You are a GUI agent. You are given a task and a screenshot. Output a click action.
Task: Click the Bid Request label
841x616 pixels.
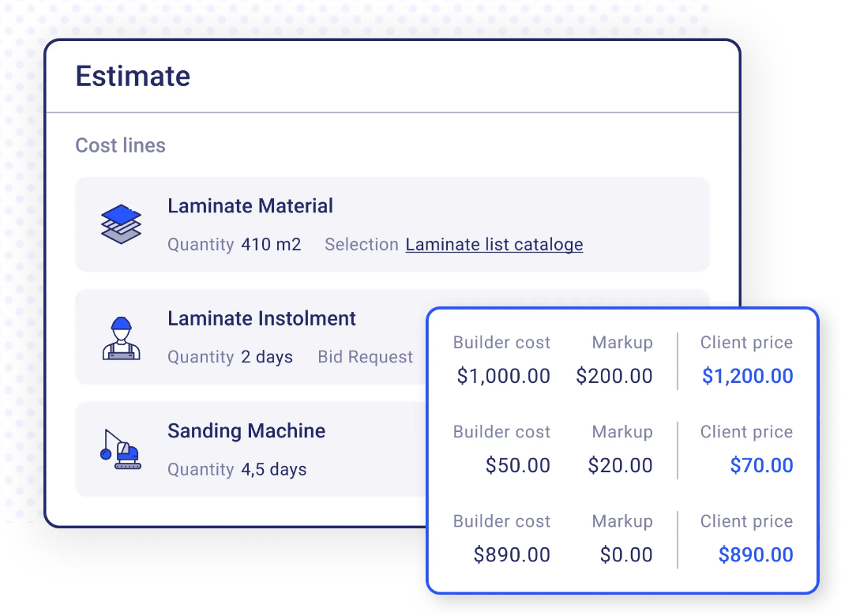(365, 356)
